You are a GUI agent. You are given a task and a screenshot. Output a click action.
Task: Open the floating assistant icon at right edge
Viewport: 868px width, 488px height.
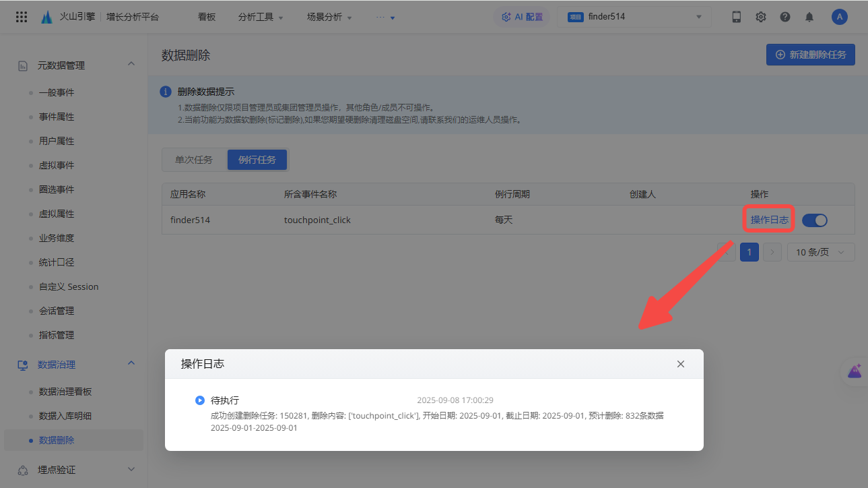tap(855, 371)
